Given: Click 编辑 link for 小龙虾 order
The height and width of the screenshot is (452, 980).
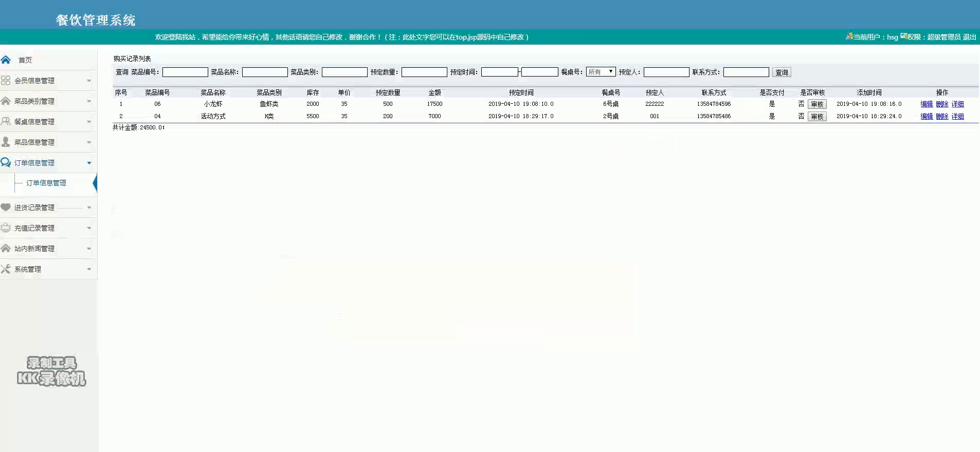Looking at the screenshot, I should coord(927,104).
